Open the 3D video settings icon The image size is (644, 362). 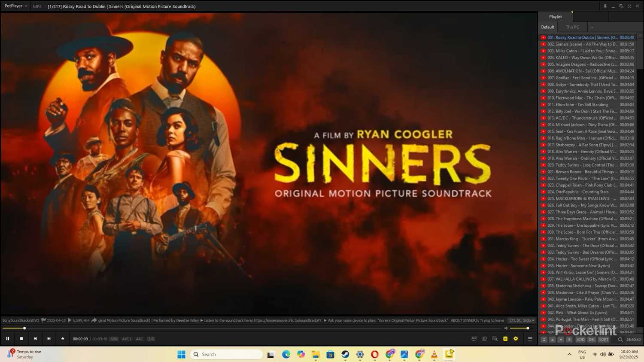[x=484, y=339]
